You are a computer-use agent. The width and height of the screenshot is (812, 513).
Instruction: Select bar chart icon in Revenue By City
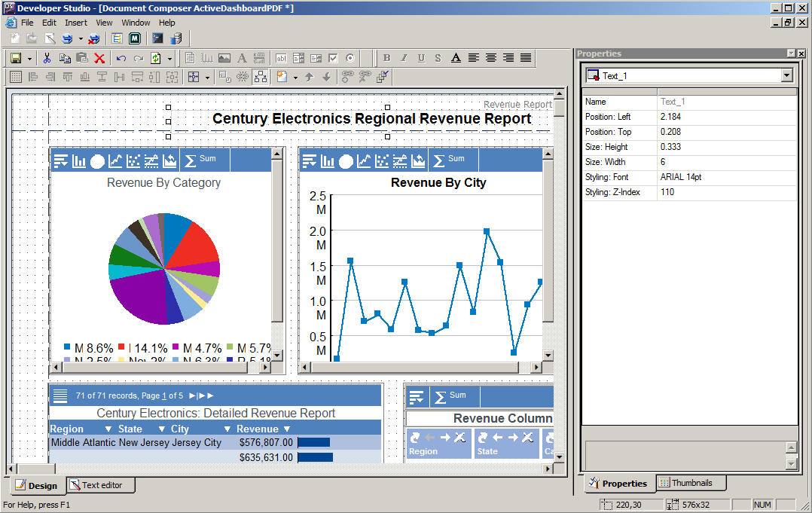[x=328, y=161]
